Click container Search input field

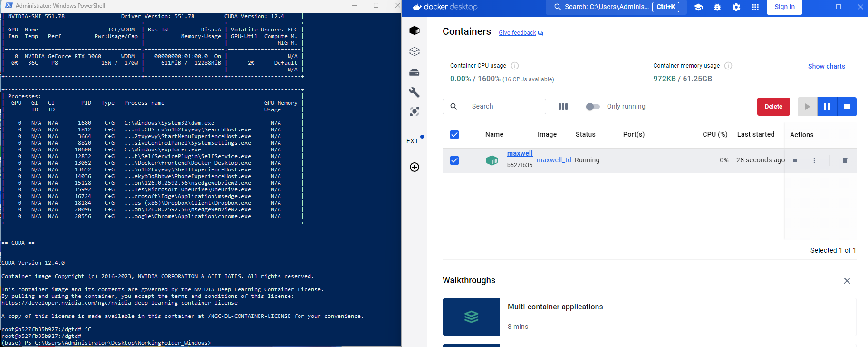pyautogui.click(x=494, y=107)
